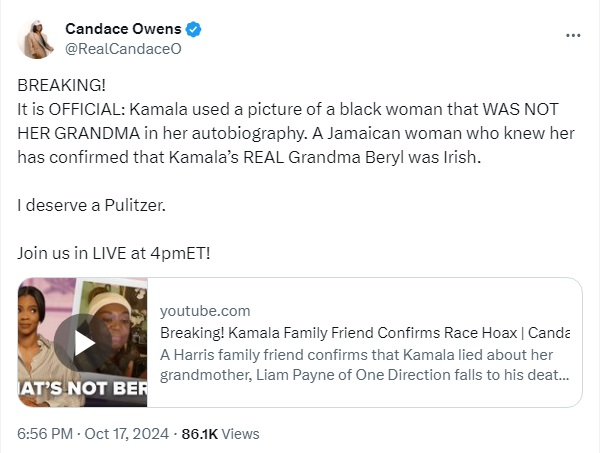Click the Views label beside 86.1K
603x453 pixels.
tap(240, 434)
